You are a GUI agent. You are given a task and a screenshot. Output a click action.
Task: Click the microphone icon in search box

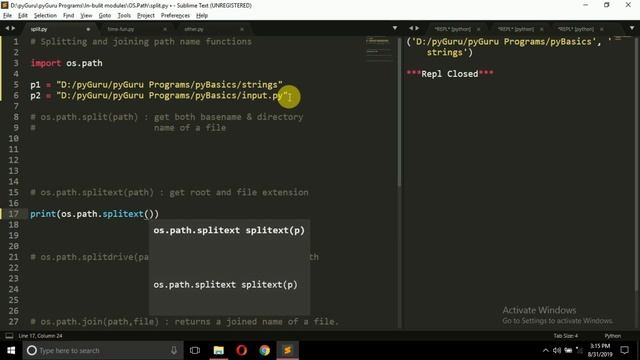click(174, 350)
